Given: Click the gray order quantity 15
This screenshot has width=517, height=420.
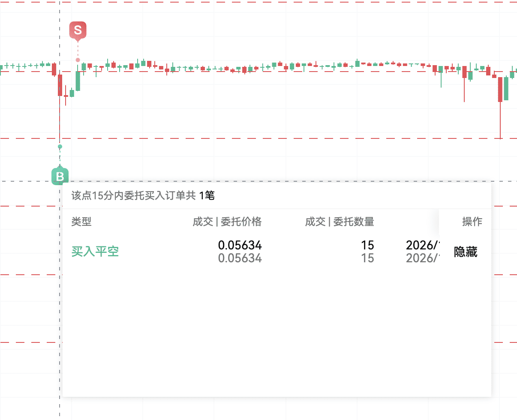Looking at the screenshot, I should (x=367, y=258).
